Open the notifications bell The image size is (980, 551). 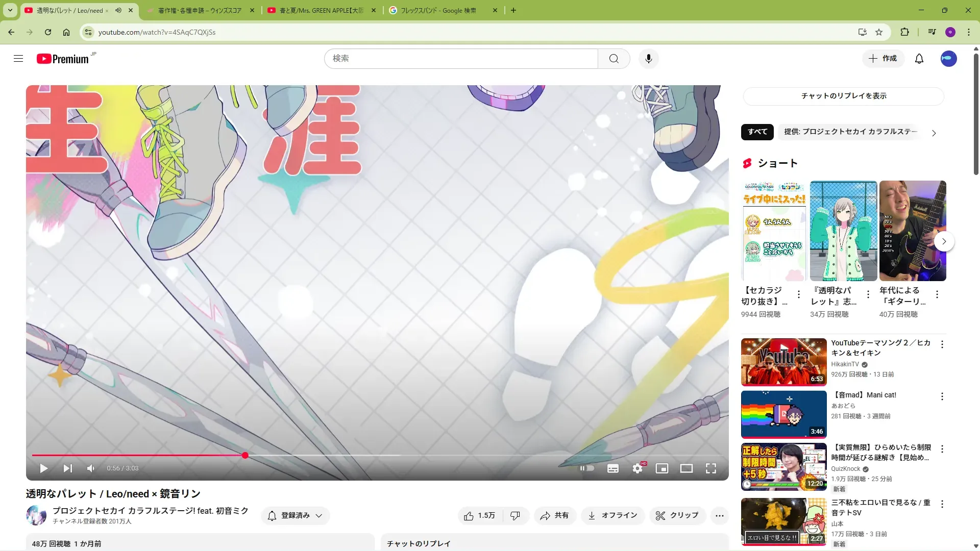(919, 59)
